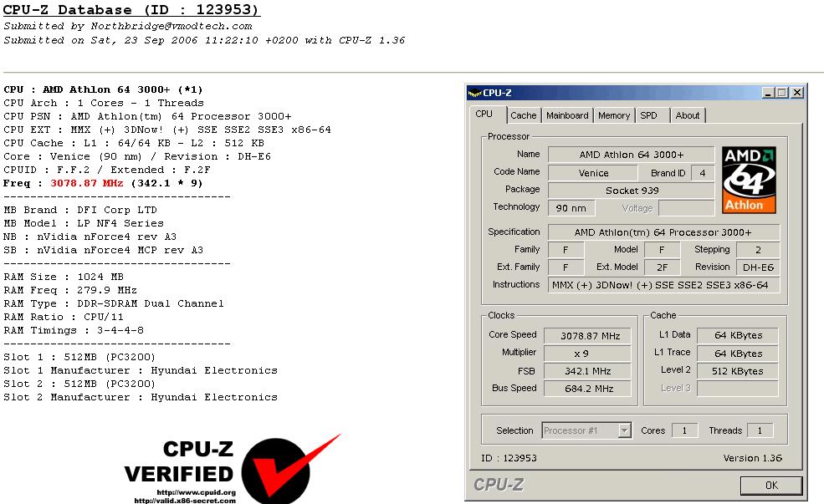Click the RAM Type DDR-SDRAM Dual Channel line
824x504 pixels.
pos(114,303)
